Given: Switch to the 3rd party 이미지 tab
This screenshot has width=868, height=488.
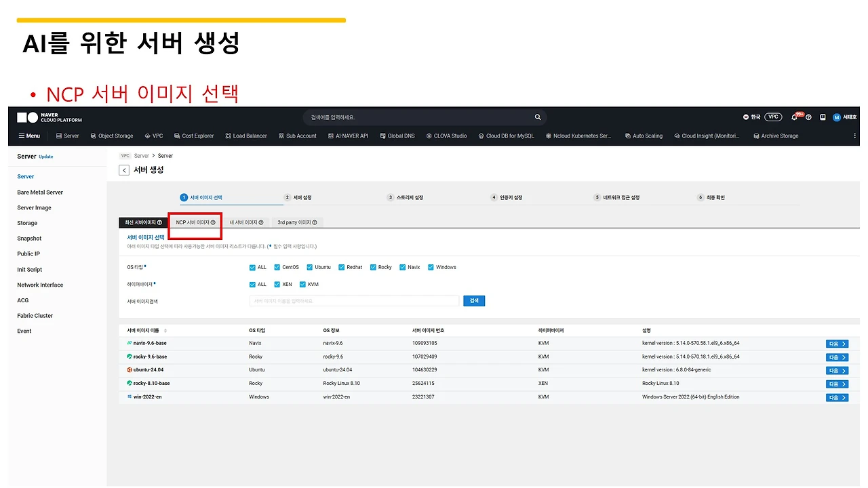Looking at the screenshot, I should (298, 222).
